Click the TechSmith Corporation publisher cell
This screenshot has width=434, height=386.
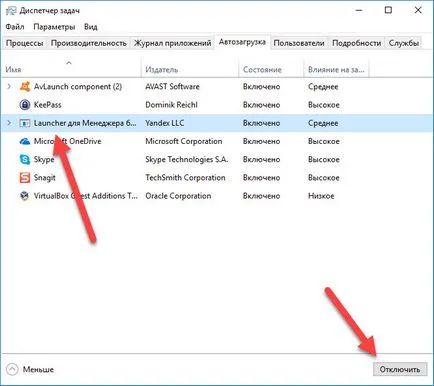click(185, 178)
